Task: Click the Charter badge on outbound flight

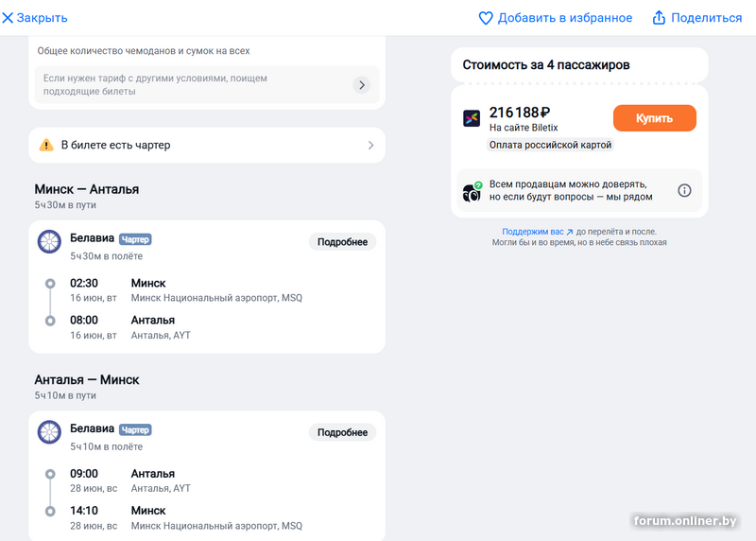Action: point(135,239)
